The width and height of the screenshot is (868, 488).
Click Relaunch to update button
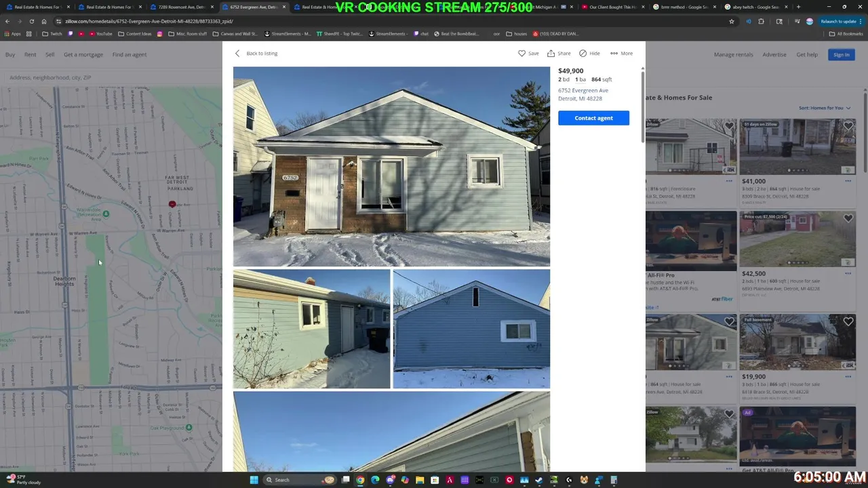tap(841, 21)
